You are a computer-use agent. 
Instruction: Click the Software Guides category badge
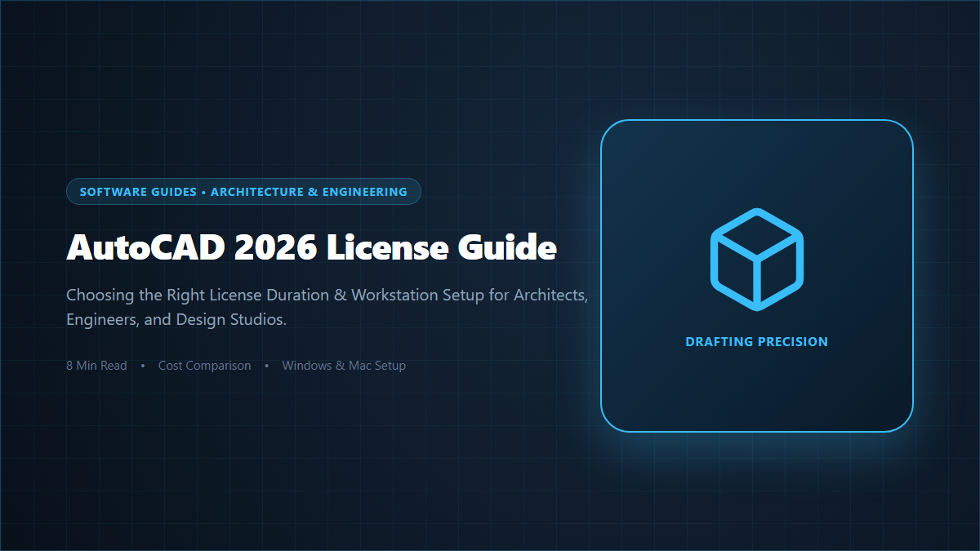coord(243,192)
